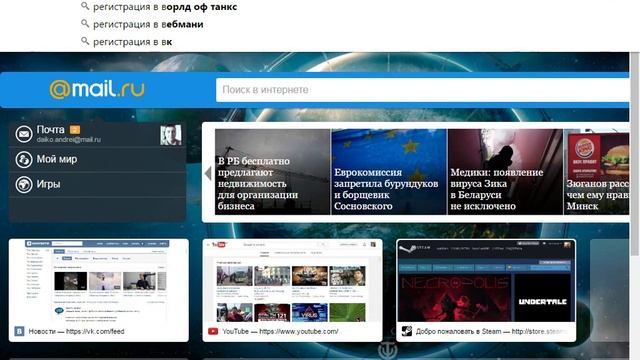This screenshot has height=360, width=640.
Task: Click previous news arrow on carousel
Action: [x=208, y=173]
